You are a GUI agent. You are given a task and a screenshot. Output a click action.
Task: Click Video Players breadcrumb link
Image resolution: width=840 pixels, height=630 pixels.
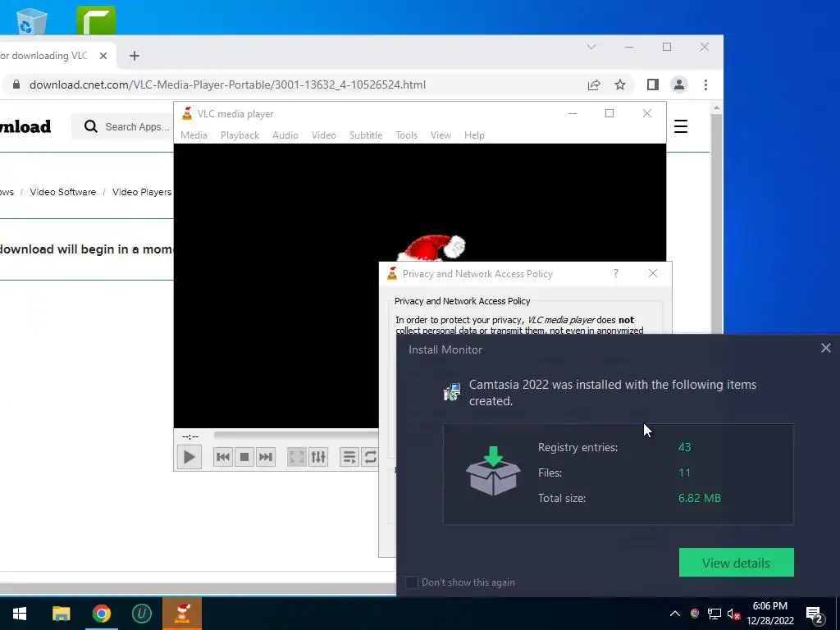pos(142,192)
